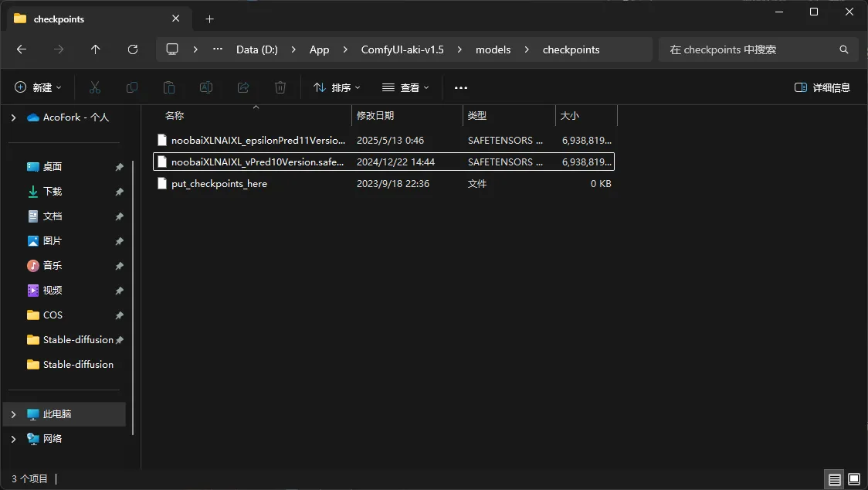Expand the 此电脑 tree node
Viewport: 868px width, 490px height.
[13, 414]
